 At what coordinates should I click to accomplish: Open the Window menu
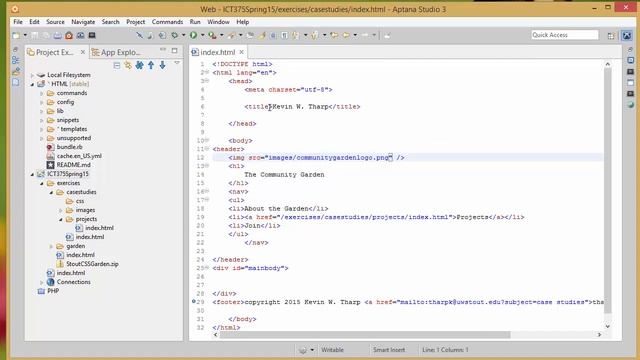tap(218, 22)
